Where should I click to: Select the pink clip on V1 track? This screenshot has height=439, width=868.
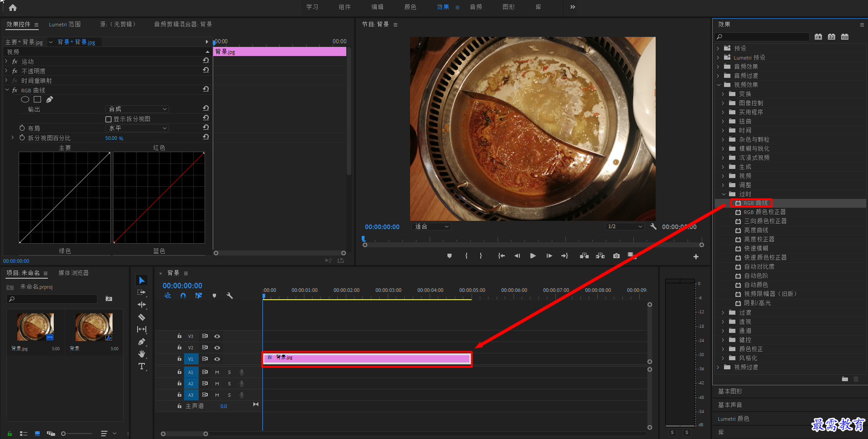367,359
